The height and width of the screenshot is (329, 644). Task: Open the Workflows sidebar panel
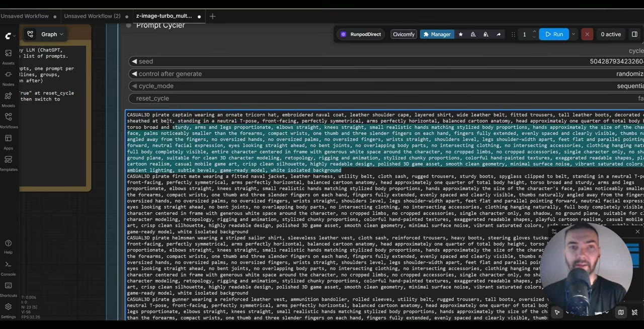(x=8, y=120)
